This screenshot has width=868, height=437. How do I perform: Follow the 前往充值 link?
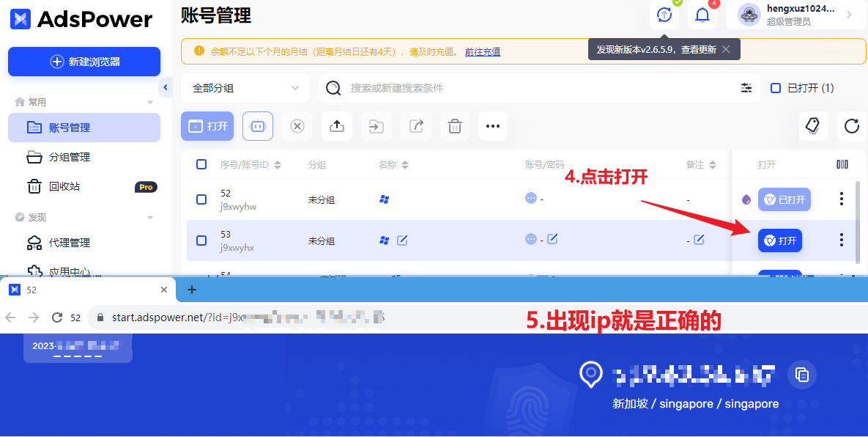(483, 51)
